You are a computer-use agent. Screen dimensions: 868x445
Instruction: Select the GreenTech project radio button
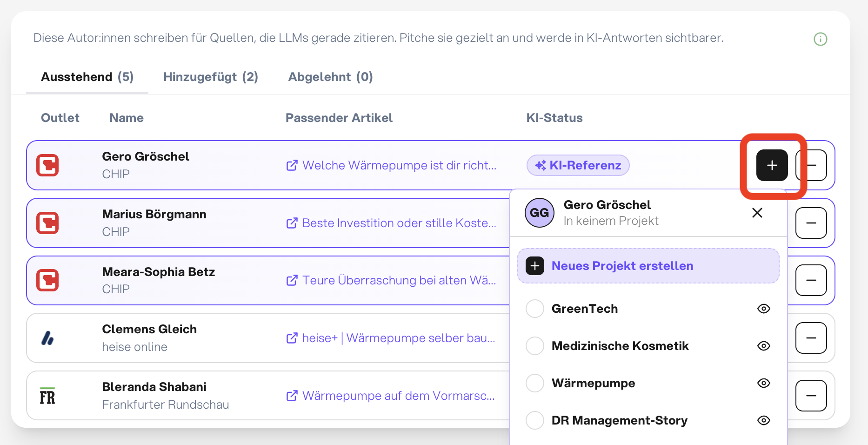click(534, 309)
